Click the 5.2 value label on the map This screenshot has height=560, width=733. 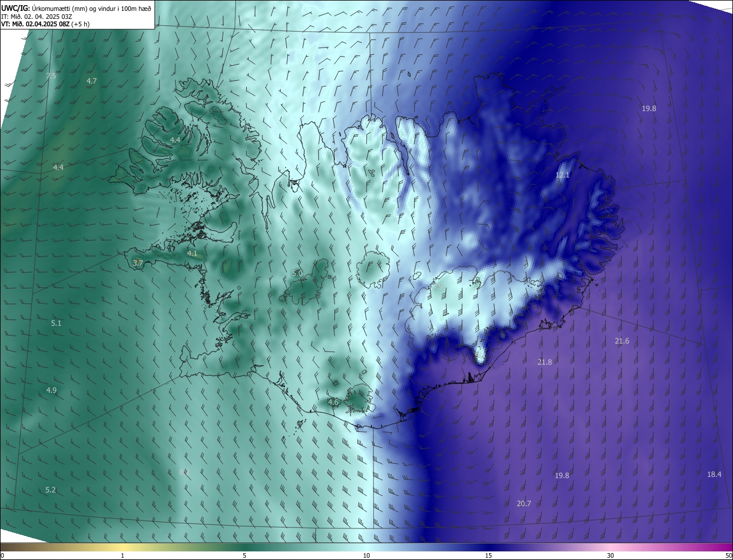(50, 490)
